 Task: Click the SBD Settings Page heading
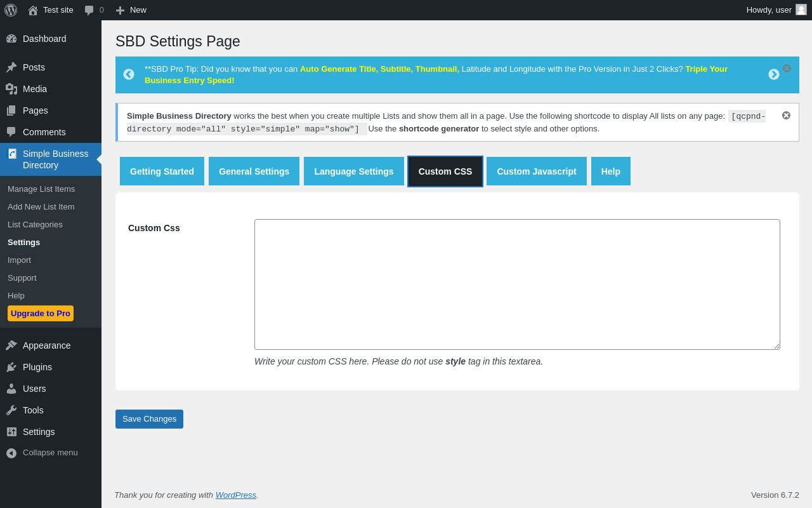click(x=178, y=41)
